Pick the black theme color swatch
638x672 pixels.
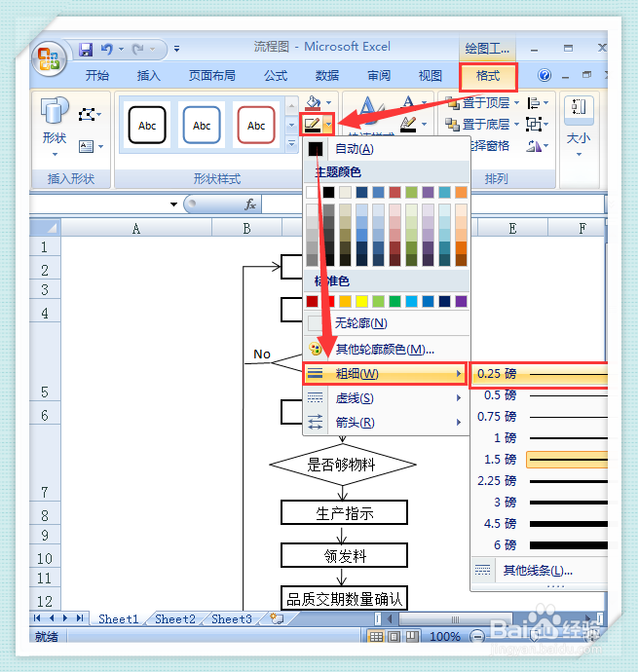click(328, 192)
